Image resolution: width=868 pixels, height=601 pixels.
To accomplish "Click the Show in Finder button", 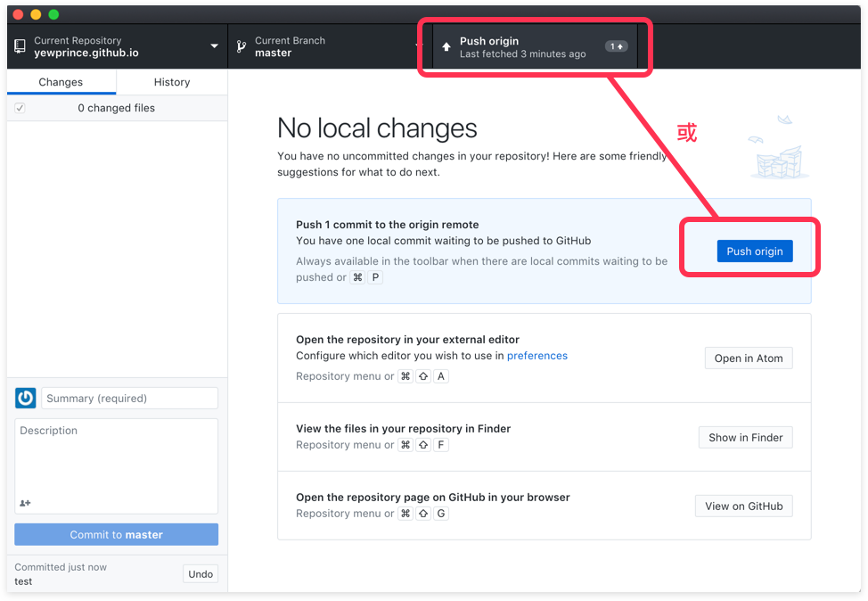I will [x=745, y=438].
